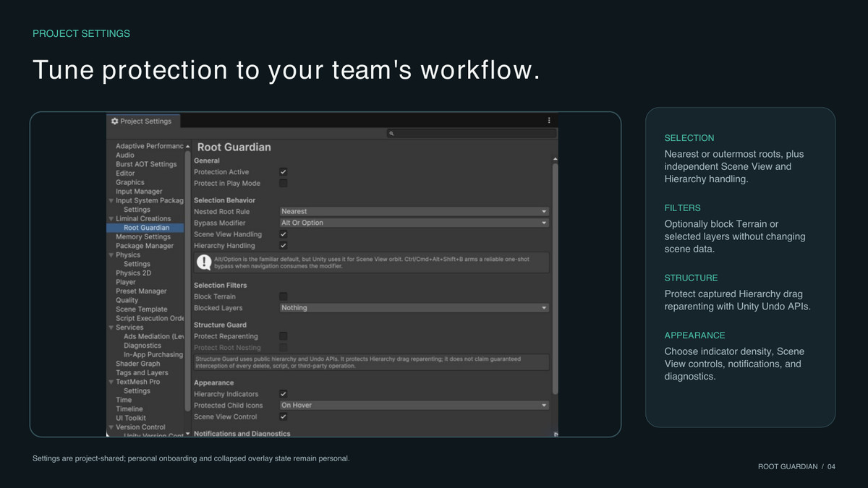Image resolution: width=868 pixels, height=488 pixels.
Task: Click the up arrow of the Root Guardian pane scrollbar
Action: click(x=556, y=159)
